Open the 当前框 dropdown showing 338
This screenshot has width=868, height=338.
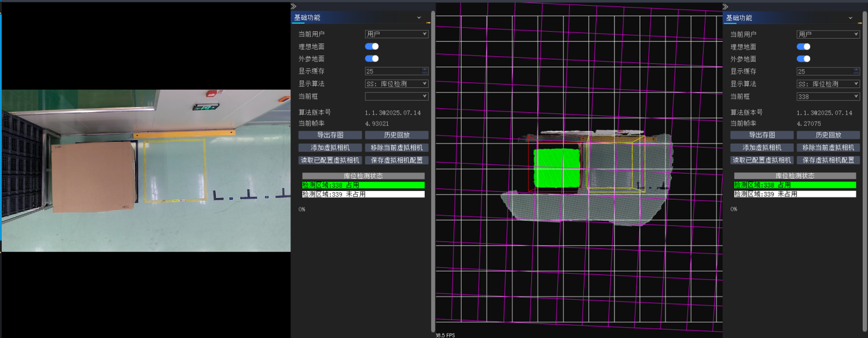tap(828, 97)
